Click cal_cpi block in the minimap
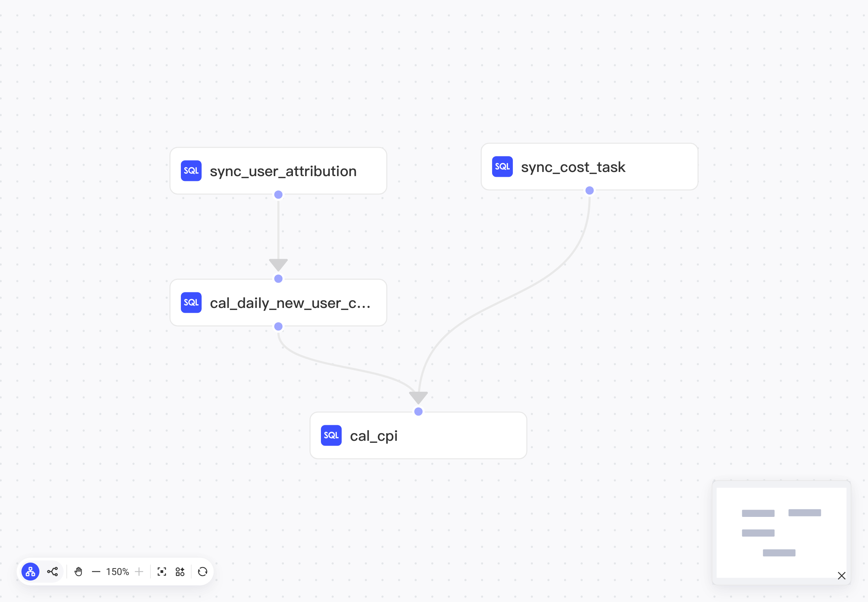Screen dimensions: 868x602 coord(779,553)
